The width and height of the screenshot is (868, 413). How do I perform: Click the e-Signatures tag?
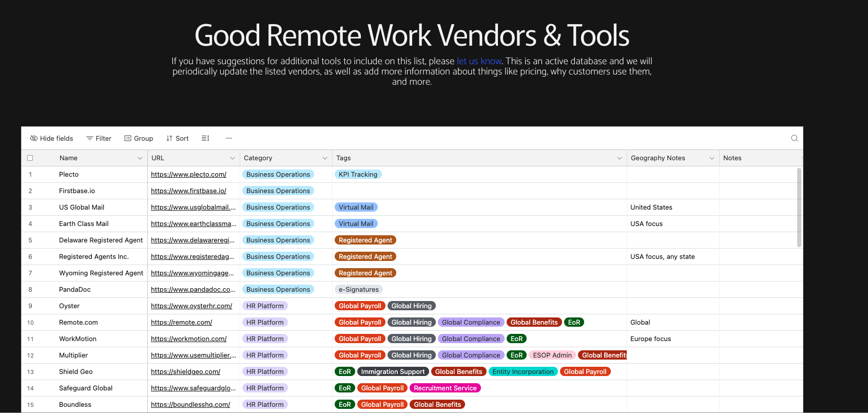pyautogui.click(x=358, y=290)
